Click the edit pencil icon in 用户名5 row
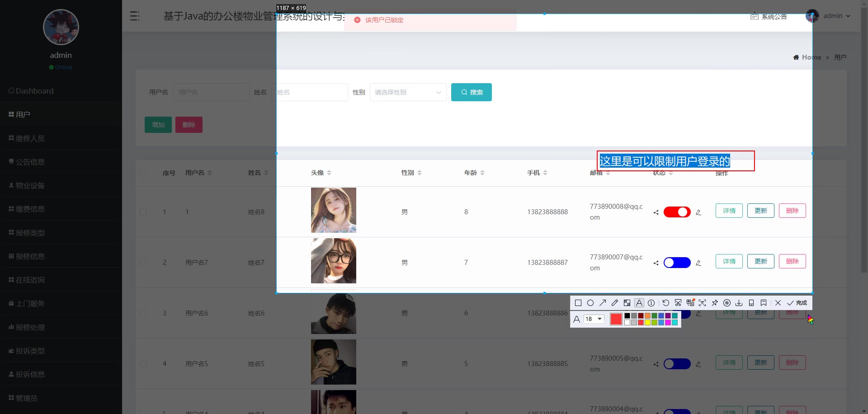The height and width of the screenshot is (414, 868). click(698, 364)
